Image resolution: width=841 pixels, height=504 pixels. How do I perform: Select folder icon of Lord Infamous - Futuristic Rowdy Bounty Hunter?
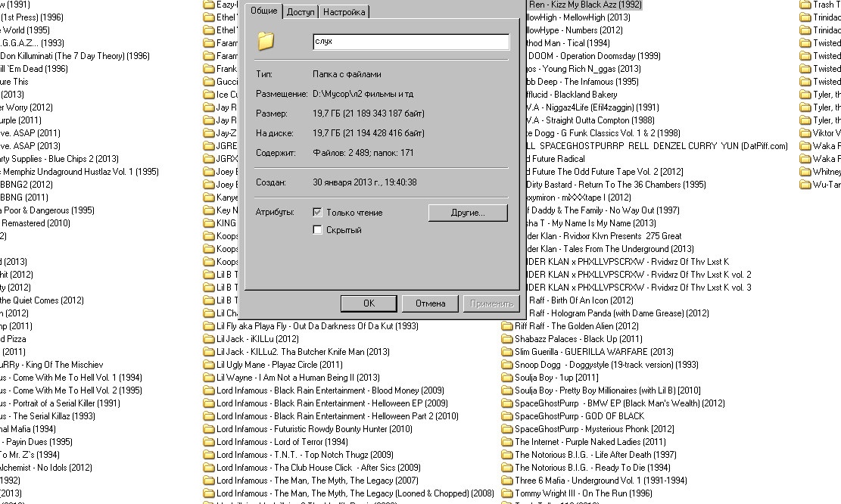209,429
